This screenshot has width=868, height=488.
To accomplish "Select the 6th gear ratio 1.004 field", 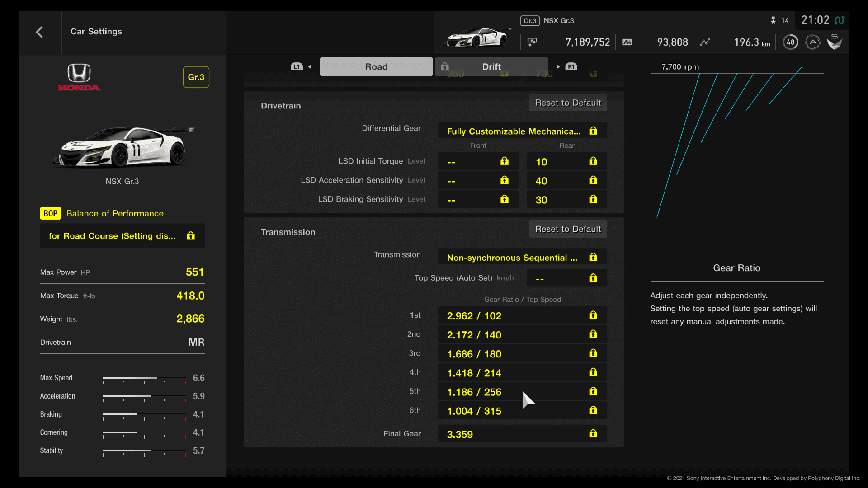I will pyautogui.click(x=523, y=410).
